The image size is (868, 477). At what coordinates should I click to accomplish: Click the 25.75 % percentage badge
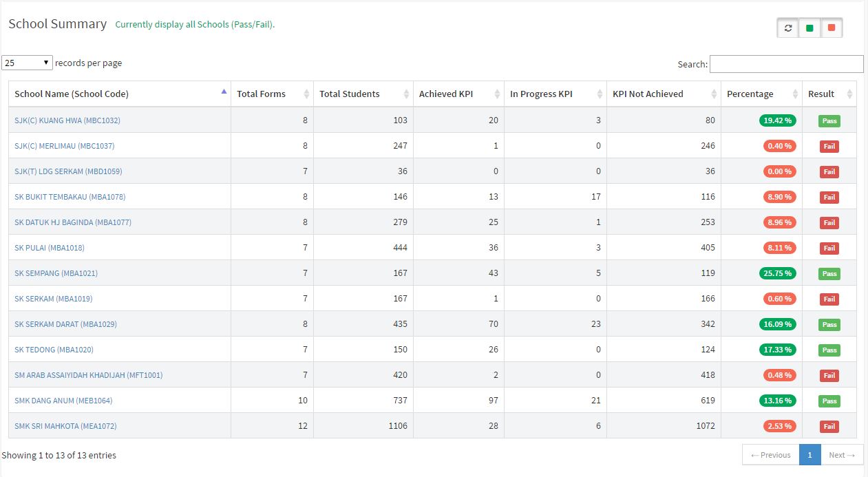pos(778,273)
